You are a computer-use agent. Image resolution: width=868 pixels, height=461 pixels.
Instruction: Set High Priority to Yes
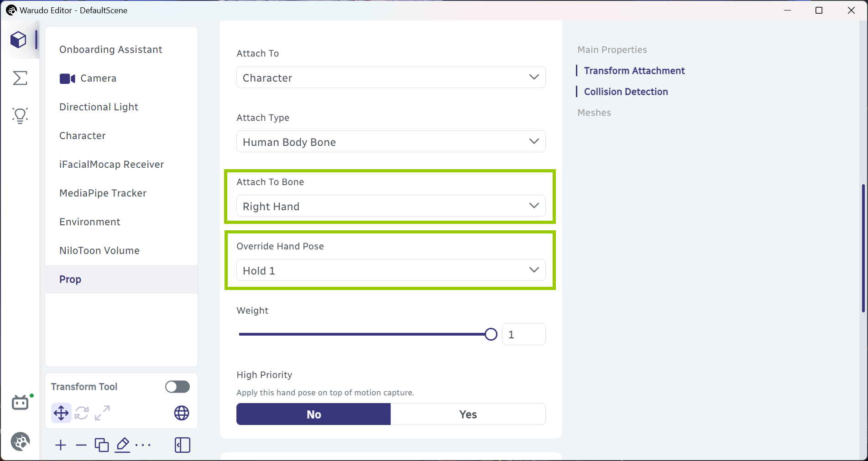coord(468,414)
